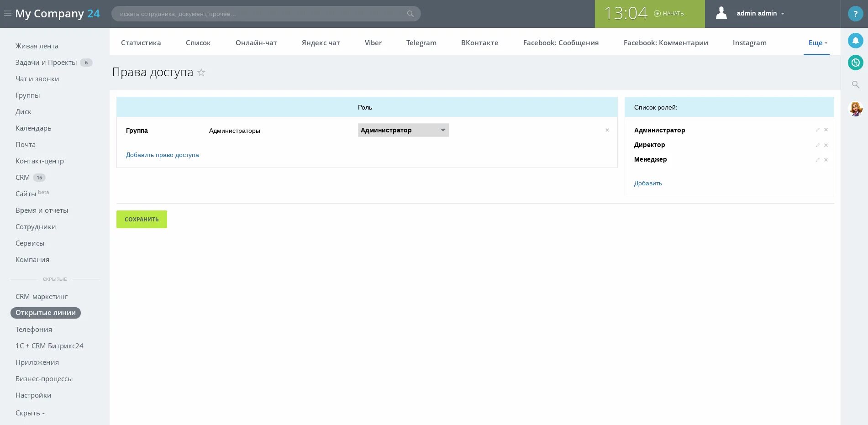Click Добавить link under the roles list
This screenshot has width=868, height=425.
648,184
